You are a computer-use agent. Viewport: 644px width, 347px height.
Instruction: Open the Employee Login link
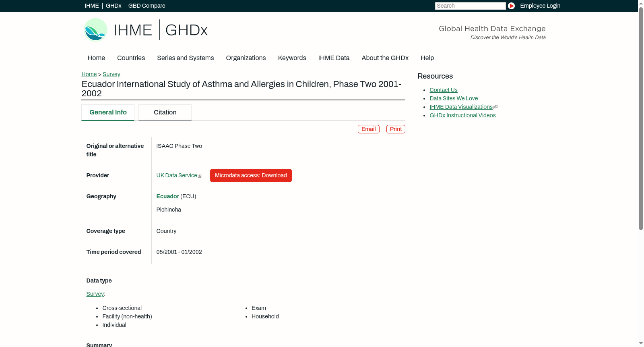tap(540, 6)
